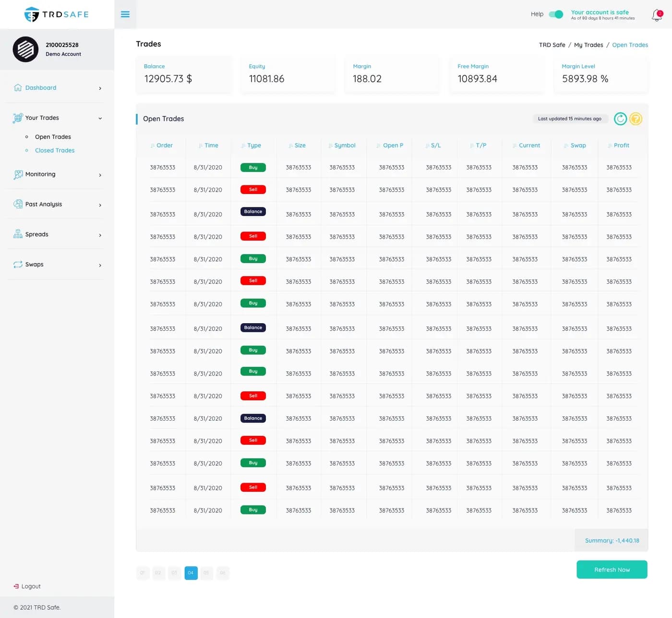Click the green circular refresh icon
This screenshot has height=618, width=672.
[x=620, y=119]
